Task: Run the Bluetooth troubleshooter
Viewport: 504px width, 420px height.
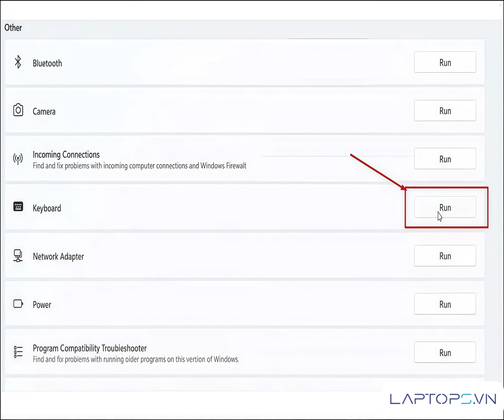Action: [x=445, y=63]
